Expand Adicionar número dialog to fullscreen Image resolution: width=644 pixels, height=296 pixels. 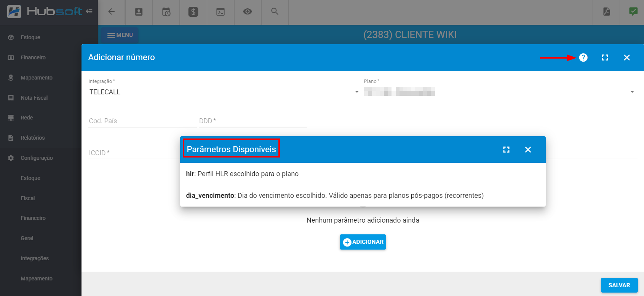tap(605, 57)
